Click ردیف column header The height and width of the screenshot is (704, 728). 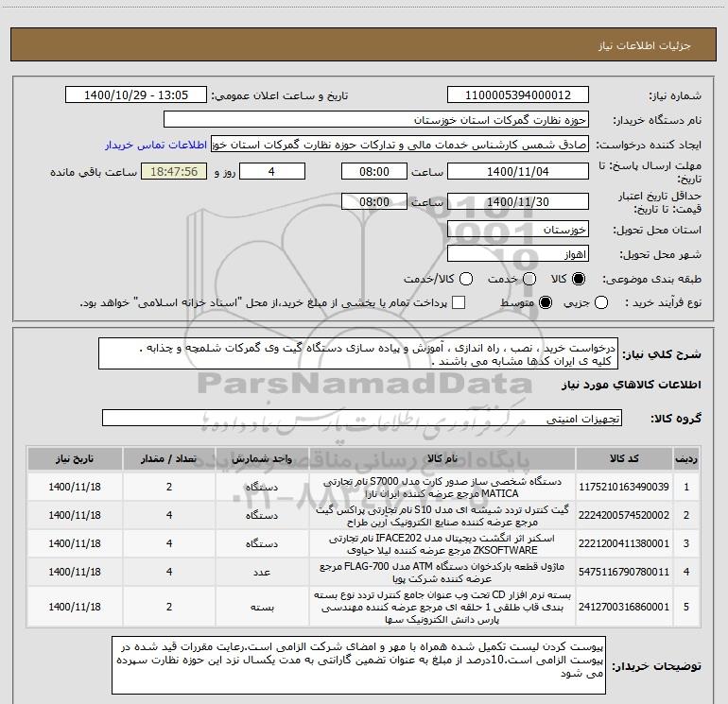(x=686, y=459)
